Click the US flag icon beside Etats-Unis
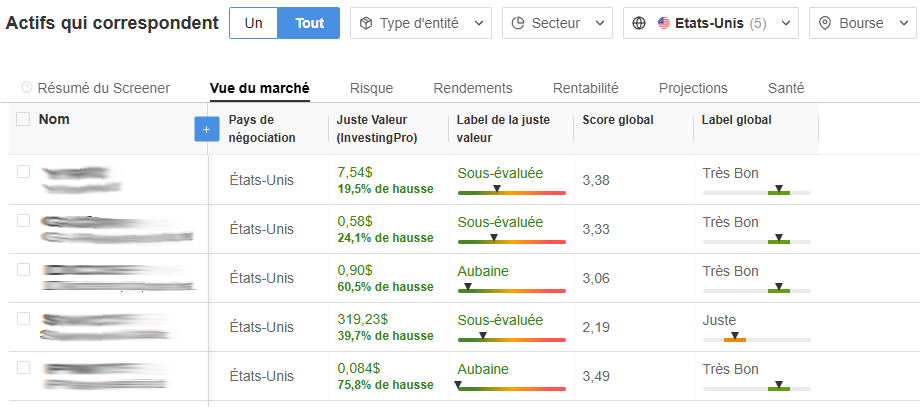Viewport: 920px width, 407px height. tap(664, 23)
